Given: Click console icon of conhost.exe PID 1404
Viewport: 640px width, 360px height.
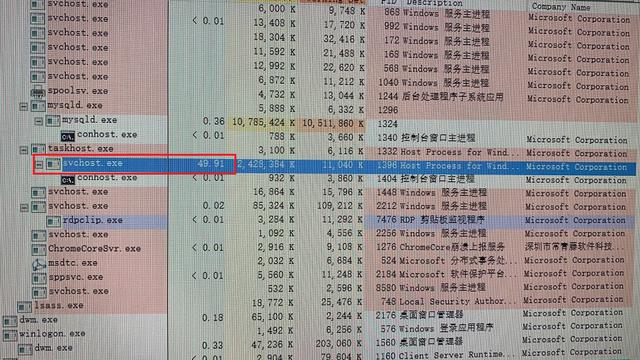Looking at the screenshot, I should pos(68,179).
